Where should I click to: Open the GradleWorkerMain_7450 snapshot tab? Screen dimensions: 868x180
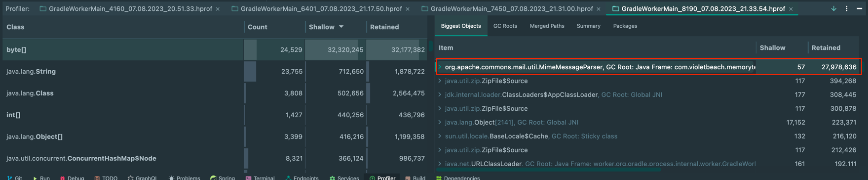(507, 9)
